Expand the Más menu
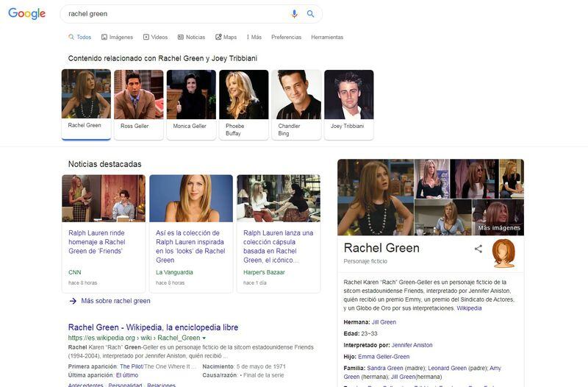 [254, 38]
